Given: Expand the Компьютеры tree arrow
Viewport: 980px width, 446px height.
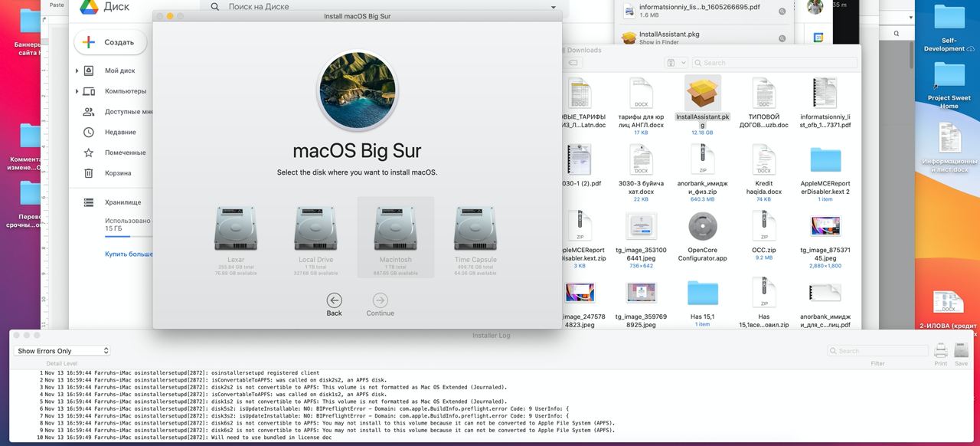Looking at the screenshot, I should [x=77, y=91].
